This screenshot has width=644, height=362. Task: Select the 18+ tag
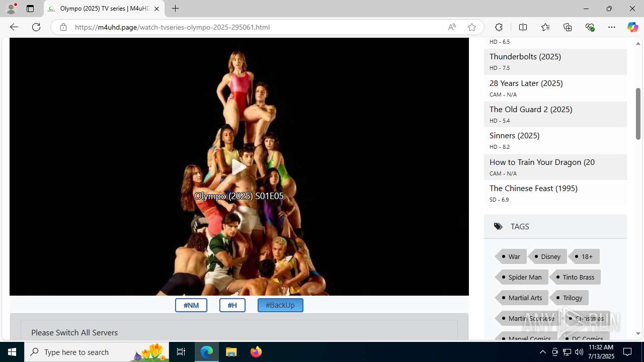tap(584, 256)
